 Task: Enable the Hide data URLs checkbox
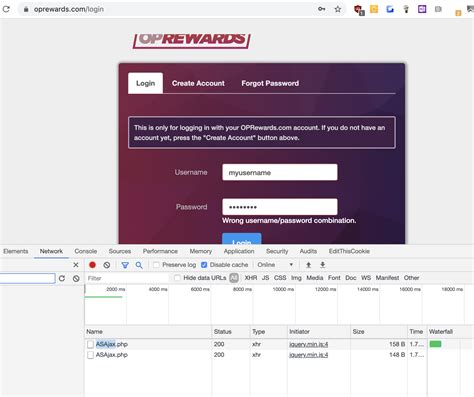(x=177, y=278)
